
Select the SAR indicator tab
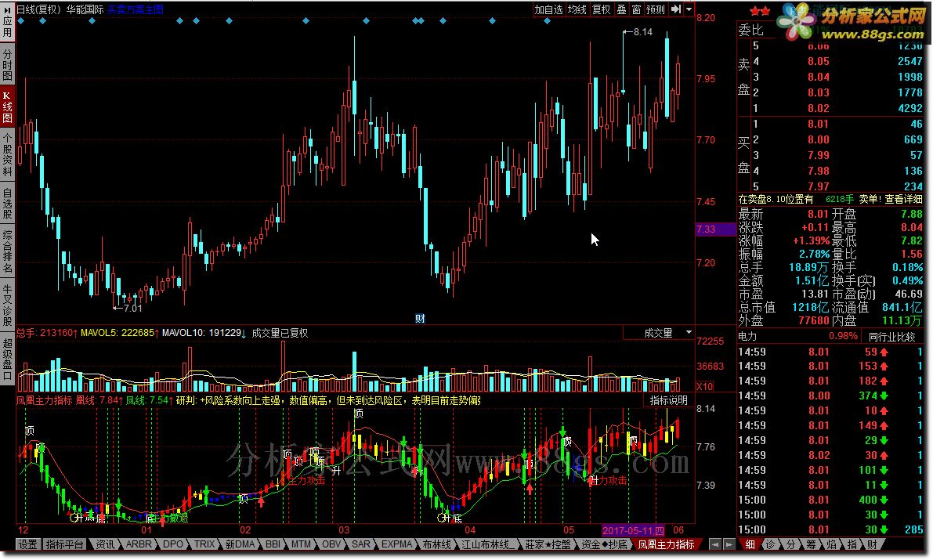[x=360, y=544]
